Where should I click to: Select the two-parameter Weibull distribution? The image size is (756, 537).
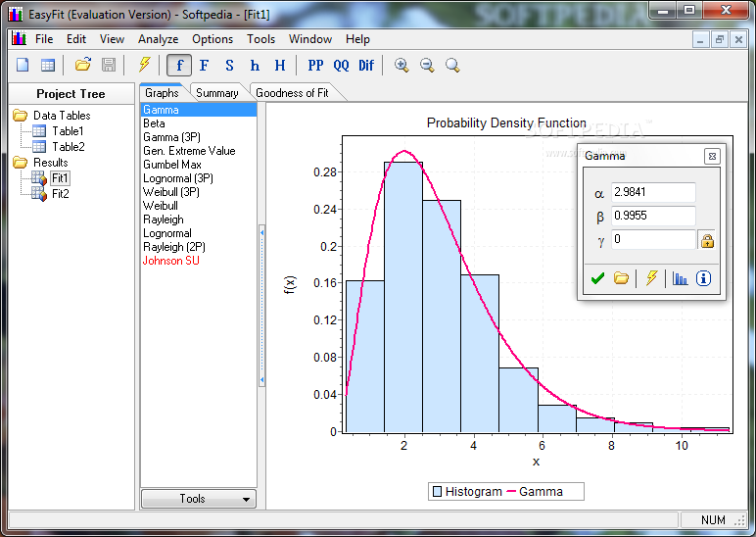(199, 206)
